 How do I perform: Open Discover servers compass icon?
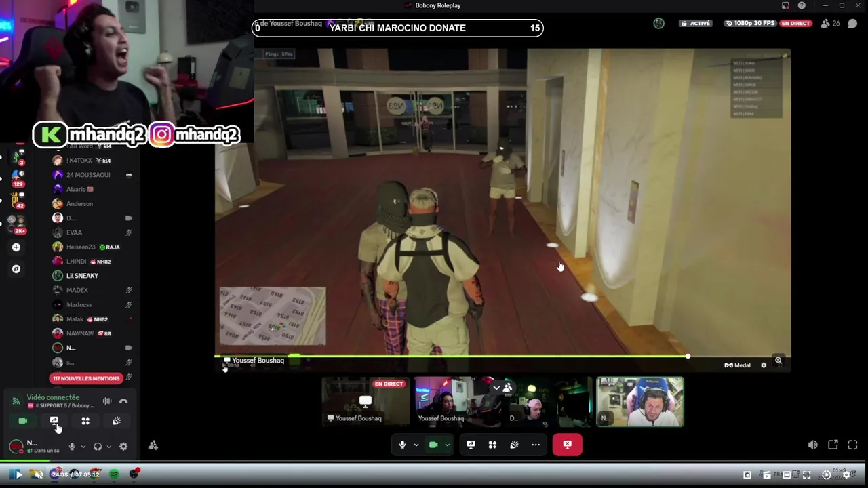point(16,269)
